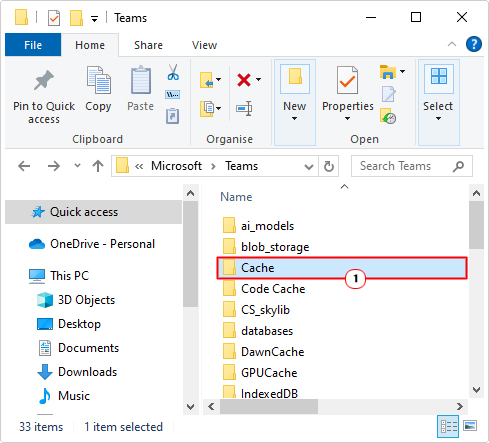Go up one folder level arrow

[x=98, y=166]
